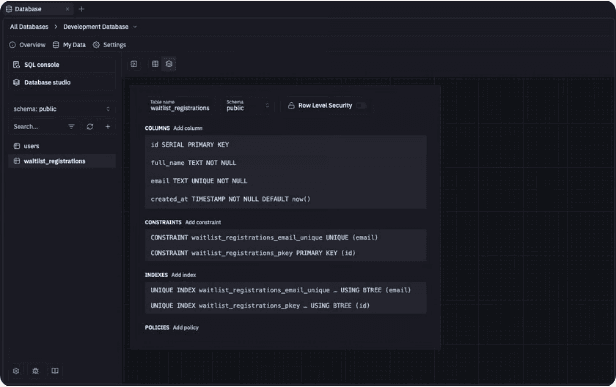Click Add index link
The width and height of the screenshot is (616, 387).
pos(183,275)
